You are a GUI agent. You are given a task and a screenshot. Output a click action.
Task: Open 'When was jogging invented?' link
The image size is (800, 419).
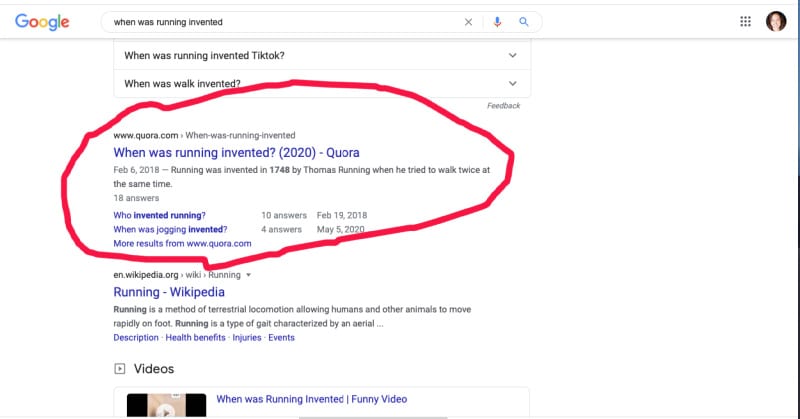point(170,230)
